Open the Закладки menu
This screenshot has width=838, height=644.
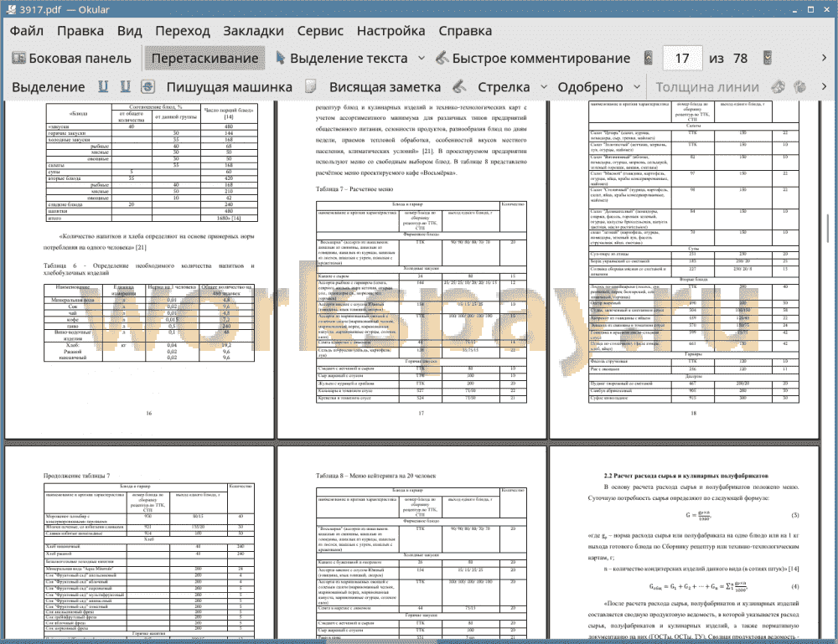click(253, 31)
